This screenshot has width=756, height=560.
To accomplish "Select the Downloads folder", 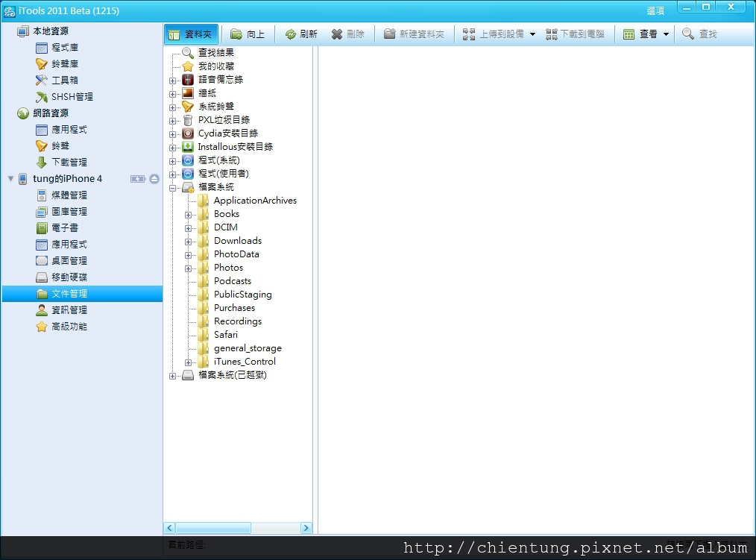I will click(x=238, y=241).
